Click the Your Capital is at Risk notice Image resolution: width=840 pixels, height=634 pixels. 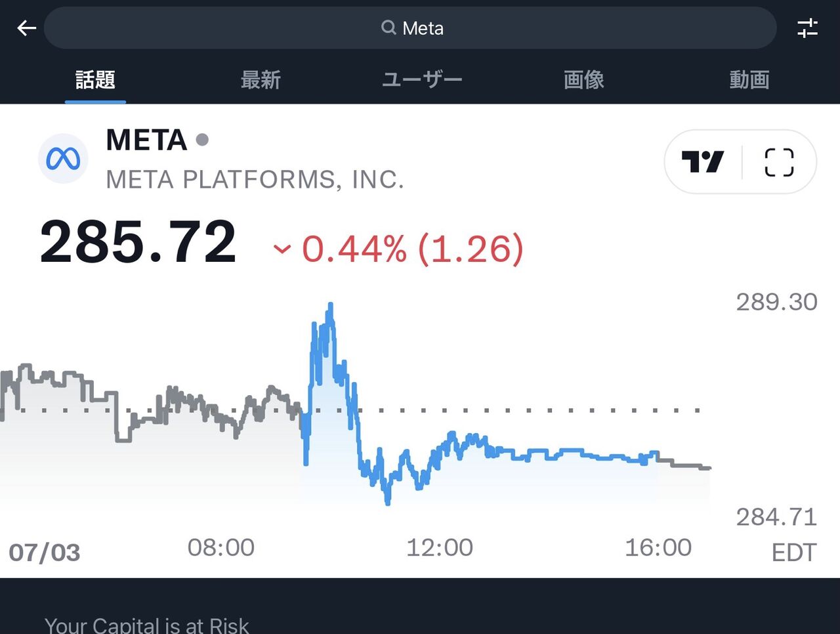146,625
